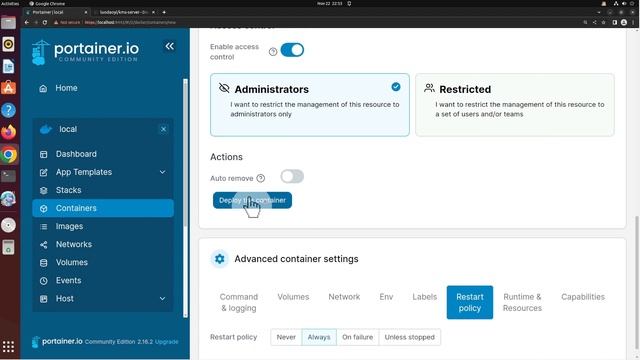The height and width of the screenshot is (360, 640).
Task: Open a new Chrome tab
Action: (164, 12)
